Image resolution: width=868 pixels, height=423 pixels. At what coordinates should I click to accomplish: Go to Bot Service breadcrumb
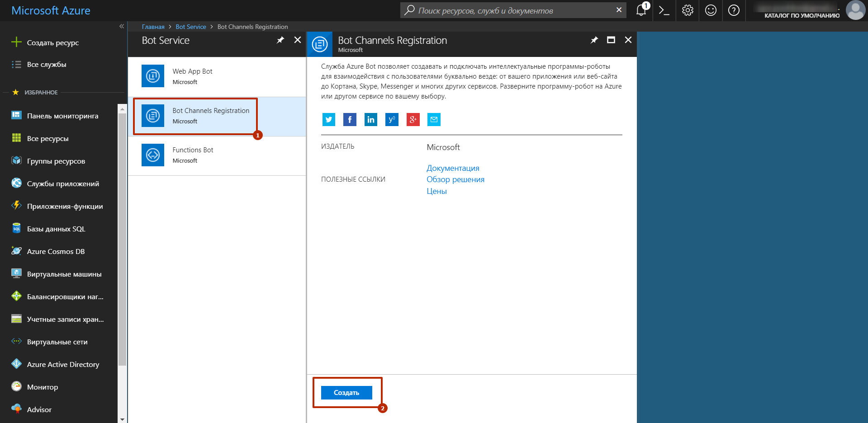coord(191,27)
